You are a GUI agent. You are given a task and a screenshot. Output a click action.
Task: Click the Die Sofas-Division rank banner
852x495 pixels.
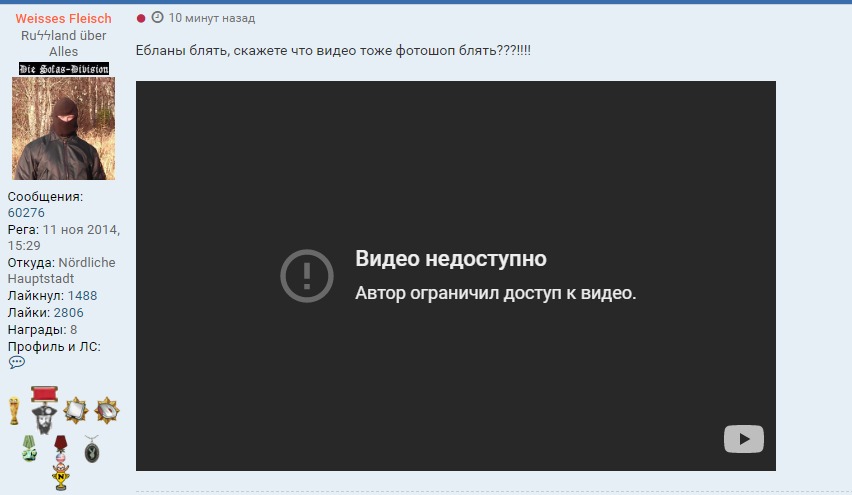pos(64,68)
